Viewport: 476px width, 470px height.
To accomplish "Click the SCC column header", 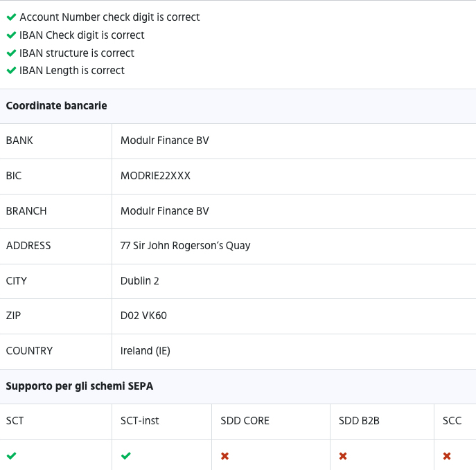I will pos(452,421).
